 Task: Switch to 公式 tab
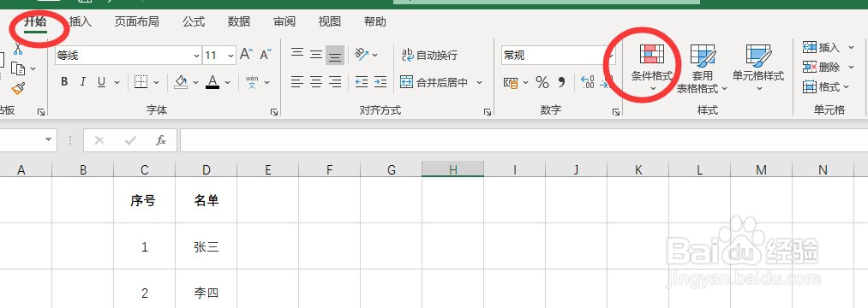(x=194, y=22)
